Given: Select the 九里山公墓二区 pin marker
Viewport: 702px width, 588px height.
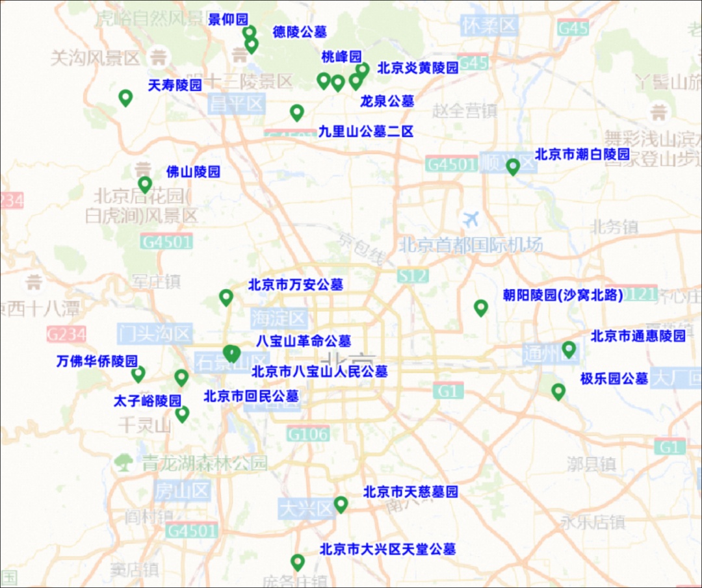Looking at the screenshot, I should pos(297,112).
